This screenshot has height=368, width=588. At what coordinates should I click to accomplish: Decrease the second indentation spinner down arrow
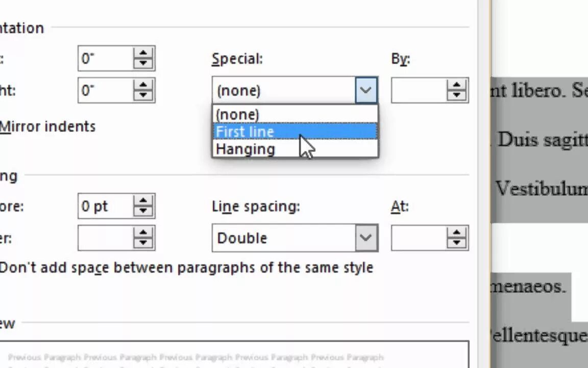143,96
